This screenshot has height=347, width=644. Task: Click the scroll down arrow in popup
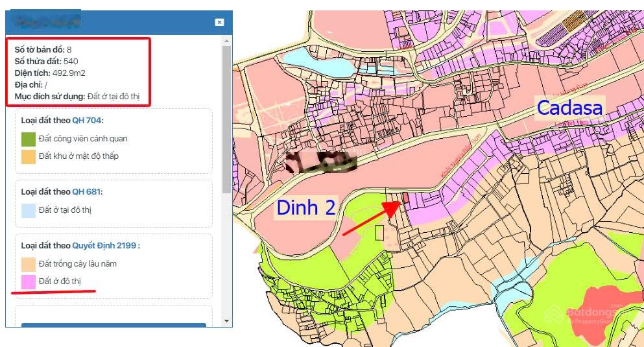pyautogui.click(x=226, y=321)
